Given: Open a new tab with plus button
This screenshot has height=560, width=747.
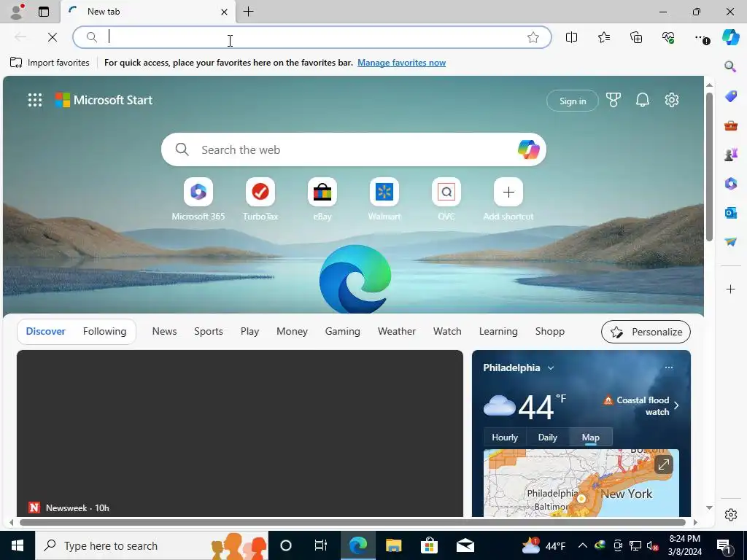Looking at the screenshot, I should point(248,12).
